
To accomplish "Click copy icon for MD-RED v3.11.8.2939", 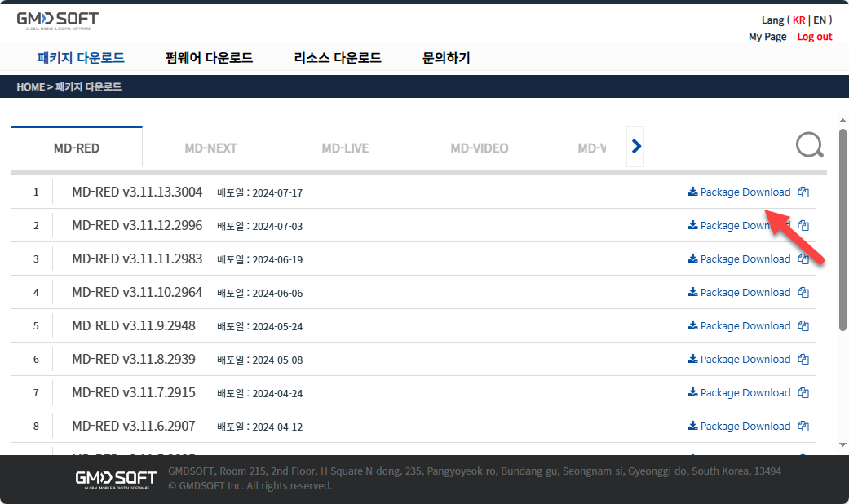I will pyautogui.click(x=803, y=360).
